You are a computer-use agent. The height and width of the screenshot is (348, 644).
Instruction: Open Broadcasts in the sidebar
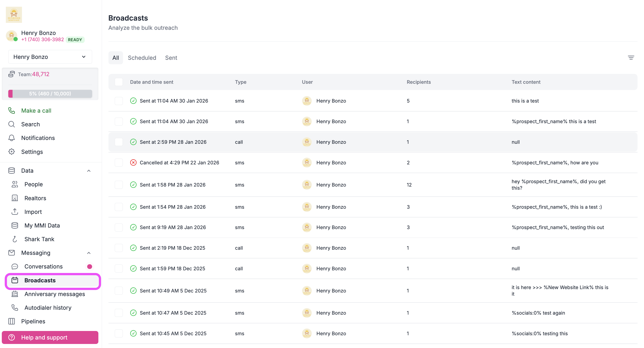click(53, 280)
